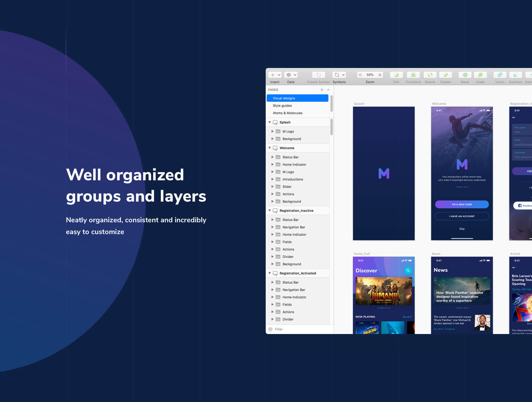Viewport: 532px width, 402px height.
Task: Add a new page with plus
Action: (322, 90)
